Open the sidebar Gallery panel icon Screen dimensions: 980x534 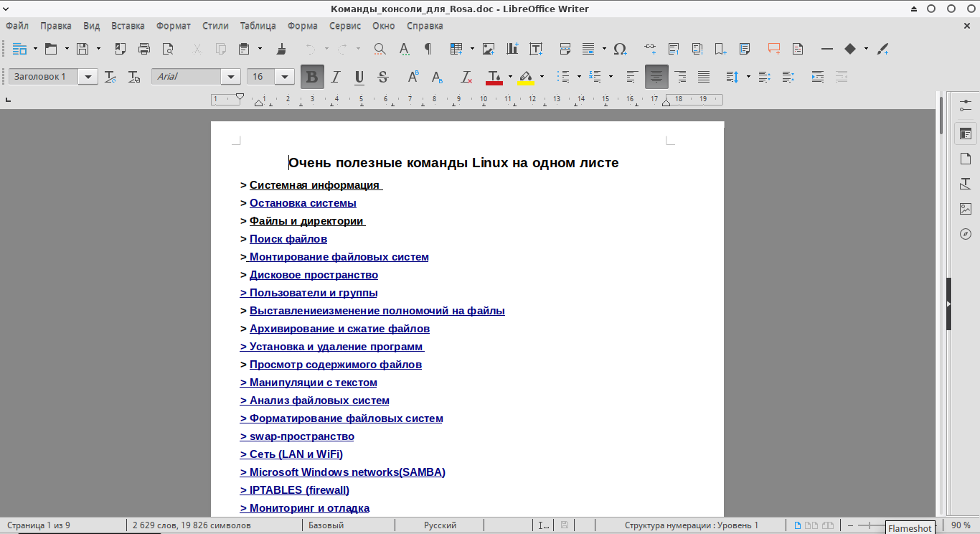(x=966, y=209)
